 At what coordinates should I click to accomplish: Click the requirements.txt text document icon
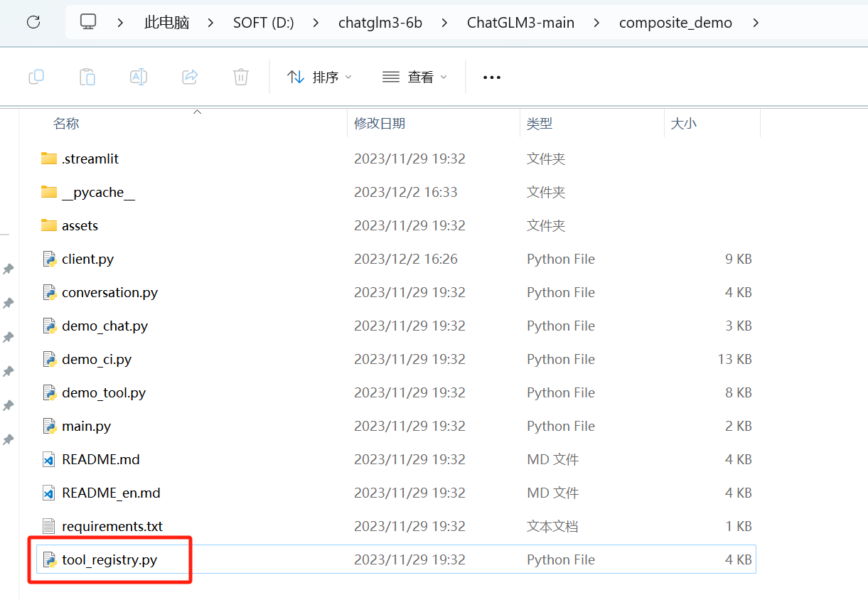click(x=49, y=526)
